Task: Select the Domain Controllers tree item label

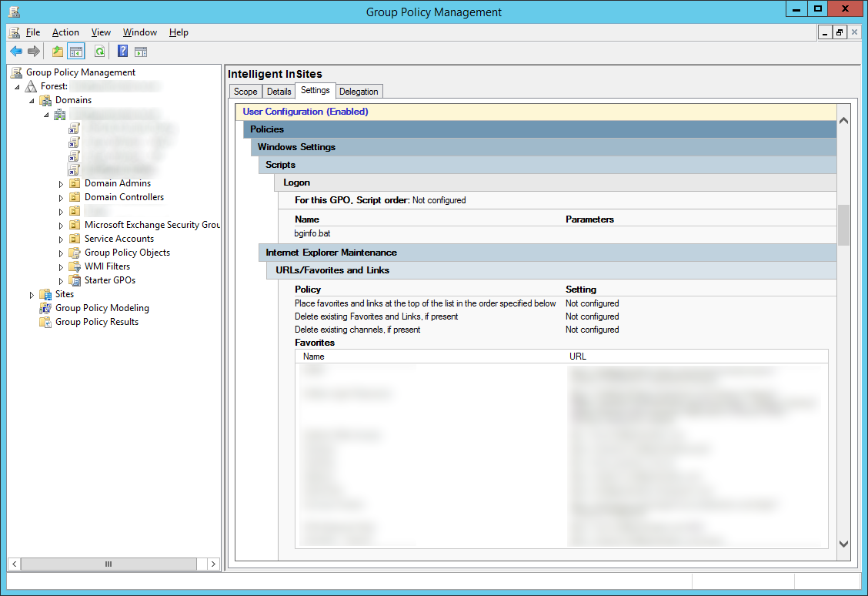Action: [124, 197]
